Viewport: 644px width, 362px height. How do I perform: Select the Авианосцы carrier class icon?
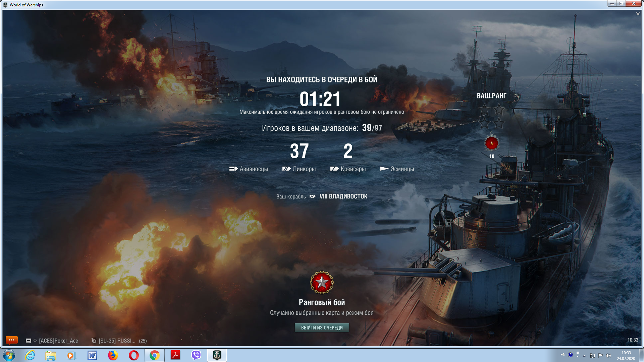pyautogui.click(x=234, y=169)
